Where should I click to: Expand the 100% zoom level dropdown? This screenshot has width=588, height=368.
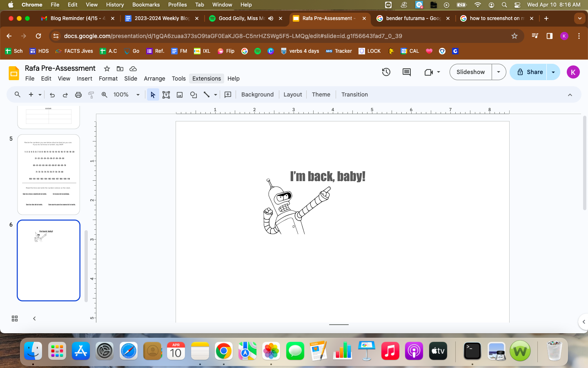(x=138, y=94)
